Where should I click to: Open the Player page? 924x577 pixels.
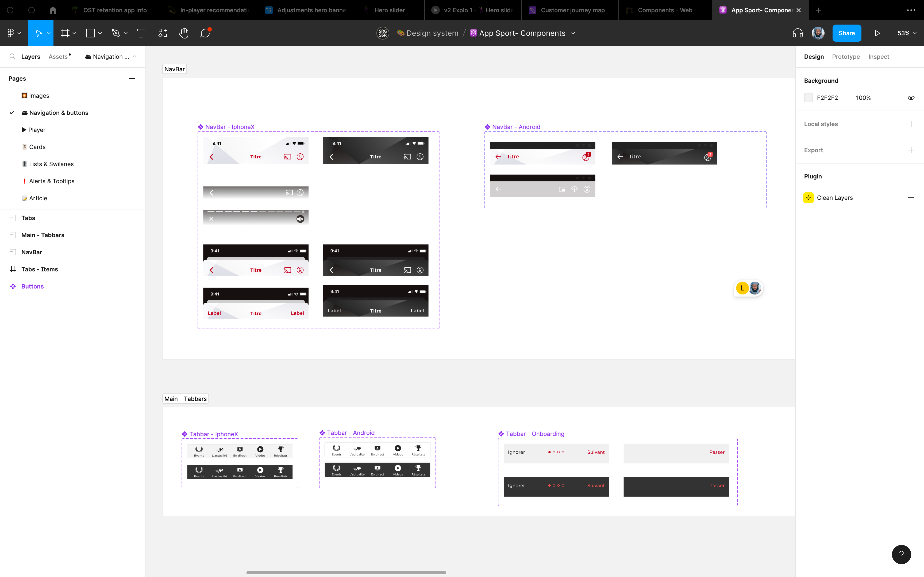pyautogui.click(x=37, y=130)
